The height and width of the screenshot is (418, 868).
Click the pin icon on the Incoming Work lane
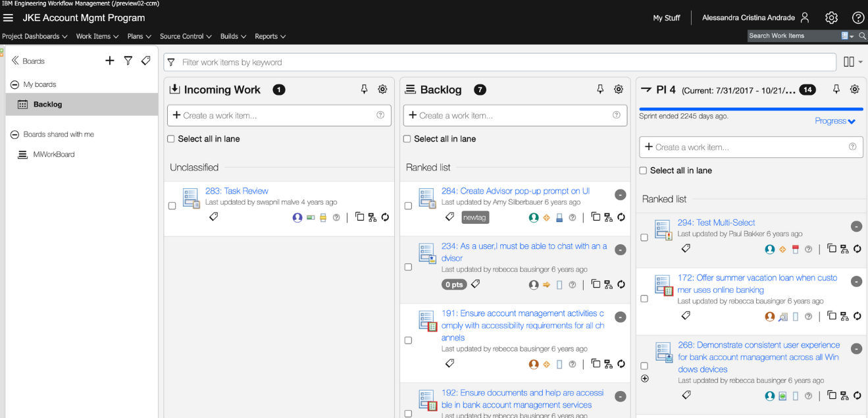pos(364,89)
